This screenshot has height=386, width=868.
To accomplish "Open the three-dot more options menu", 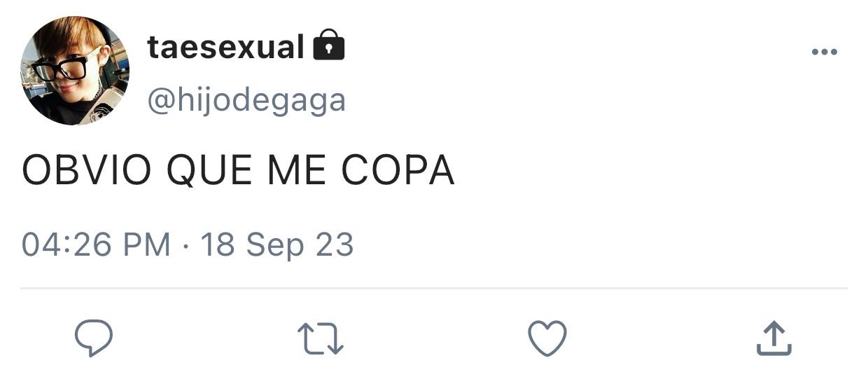I will [824, 53].
